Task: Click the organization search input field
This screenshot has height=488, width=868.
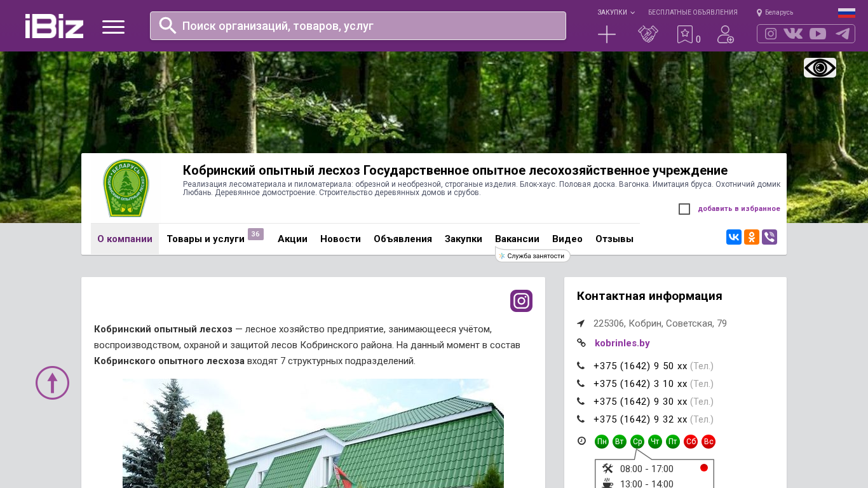Action: coord(369,26)
